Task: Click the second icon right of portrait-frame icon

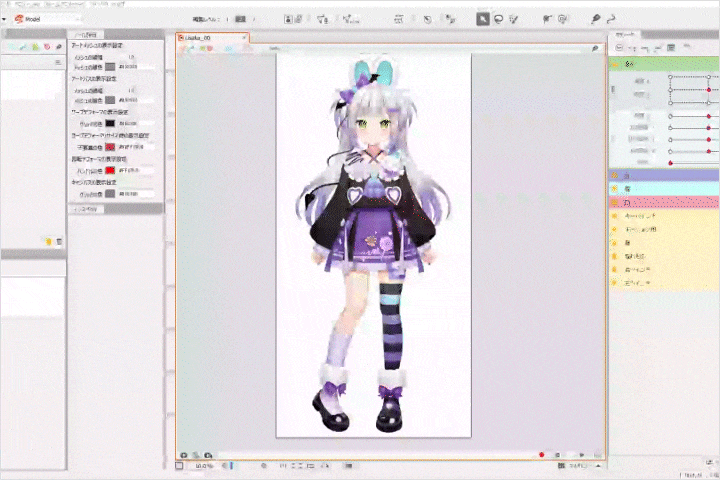Action: [x=298, y=19]
